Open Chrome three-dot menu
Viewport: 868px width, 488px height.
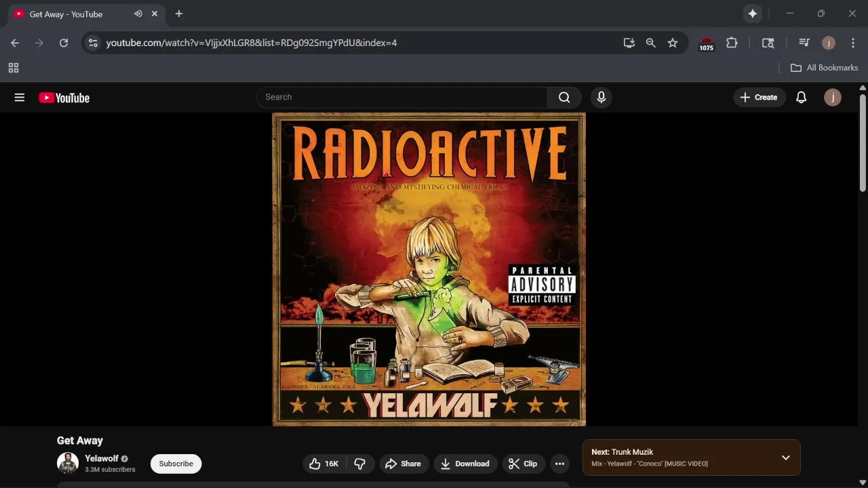pyautogui.click(x=853, y=43)
